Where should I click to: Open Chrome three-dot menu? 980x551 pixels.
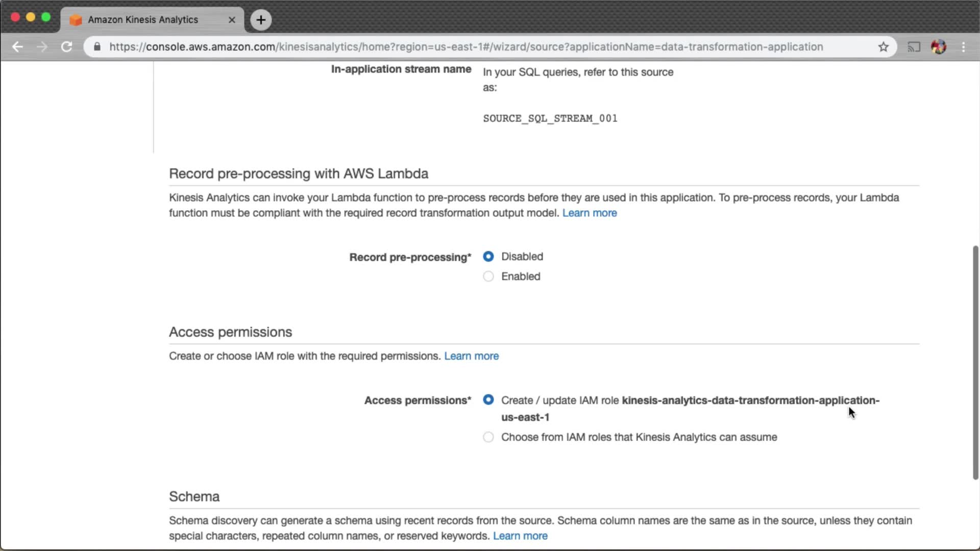tap(963, 47)
